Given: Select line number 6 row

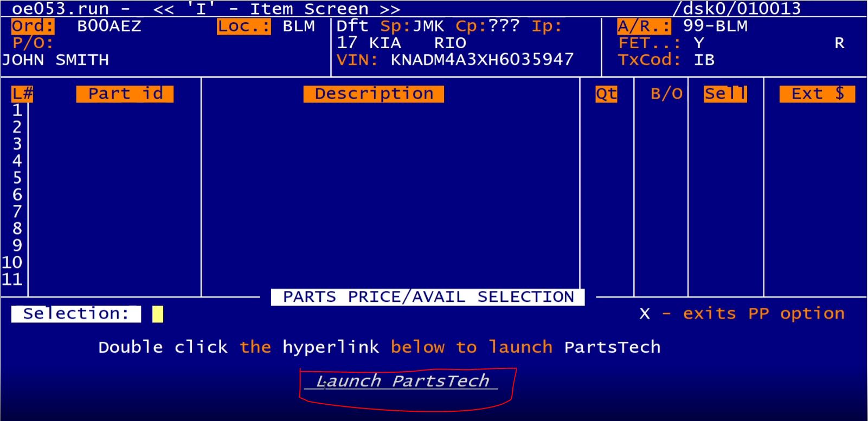Looking at the screenshot, I should click(17, 195).
